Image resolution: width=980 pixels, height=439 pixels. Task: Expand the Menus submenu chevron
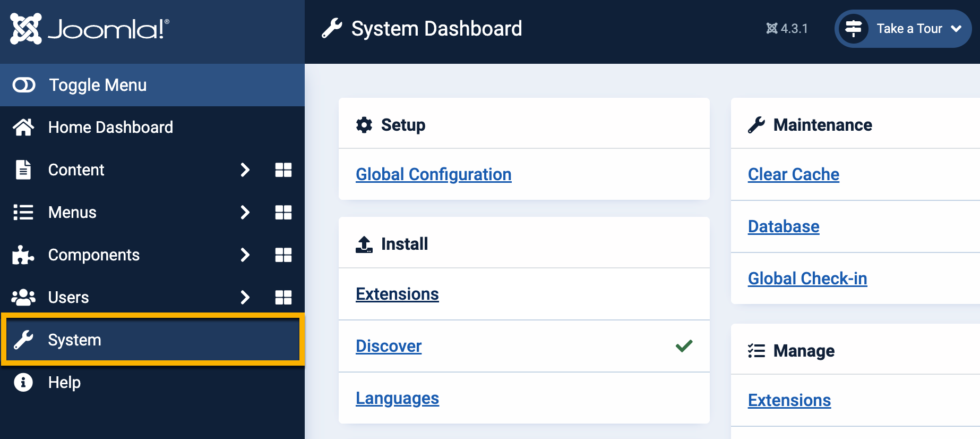click(x=245, y=213)
